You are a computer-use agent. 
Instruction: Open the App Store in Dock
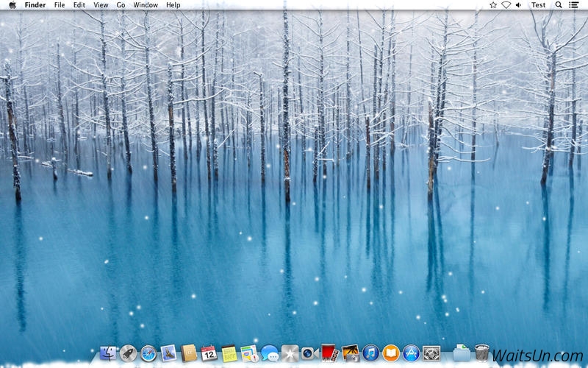coord(412,353)
